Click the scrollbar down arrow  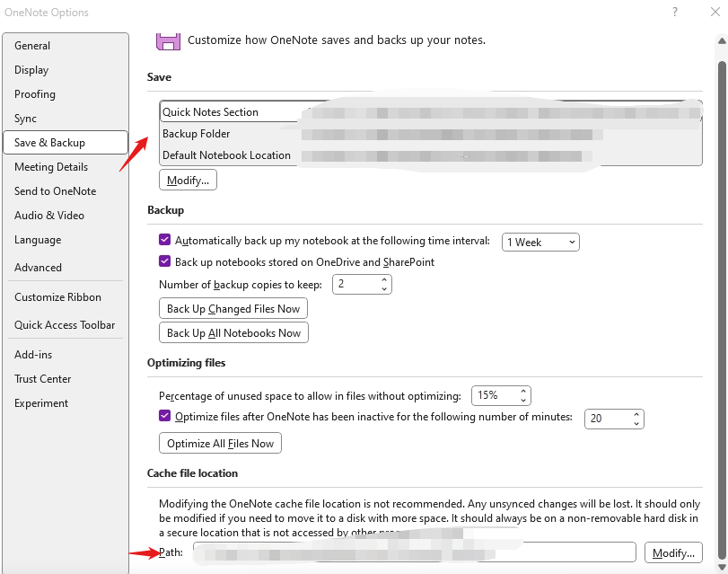point(722,567)
